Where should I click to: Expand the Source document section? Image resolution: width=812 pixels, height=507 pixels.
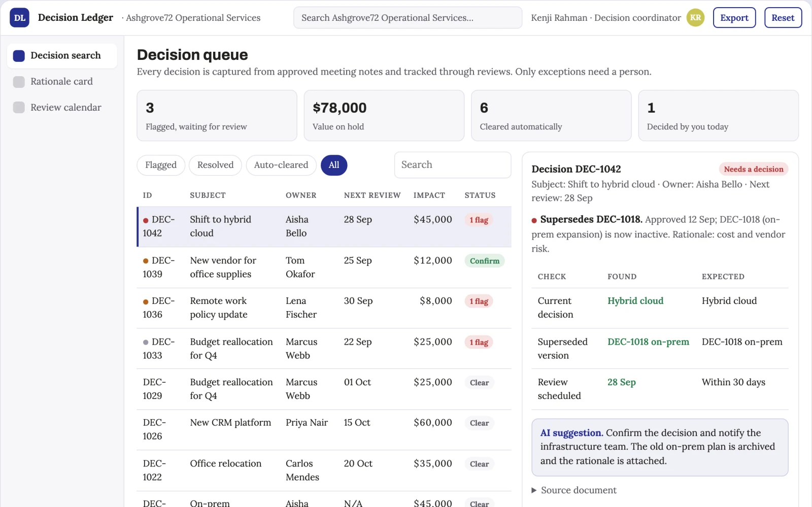coord(573,490)
